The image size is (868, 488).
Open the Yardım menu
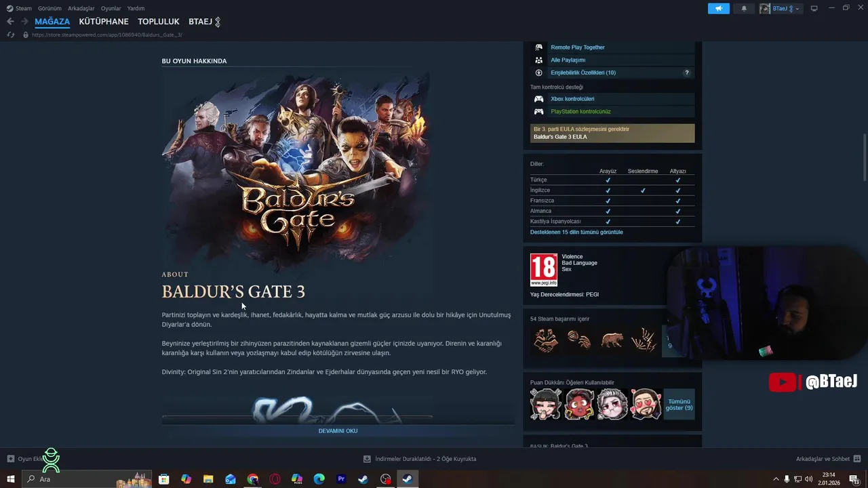(x=136, y=8)
